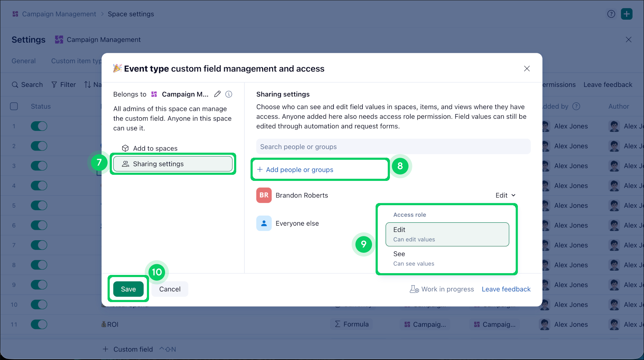Viewport: 644px width, 360px height.
Task: Click the Work in progress label
Action: point(442,289)
